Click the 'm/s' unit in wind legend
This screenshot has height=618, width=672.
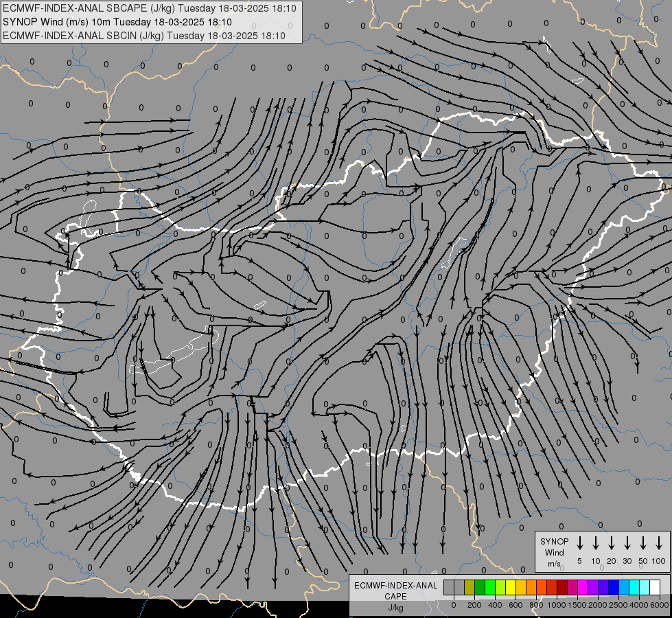[x=554, y=564]
